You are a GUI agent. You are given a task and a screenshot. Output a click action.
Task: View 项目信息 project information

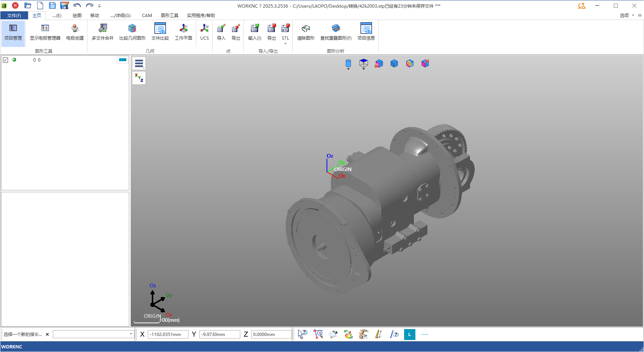366,32
